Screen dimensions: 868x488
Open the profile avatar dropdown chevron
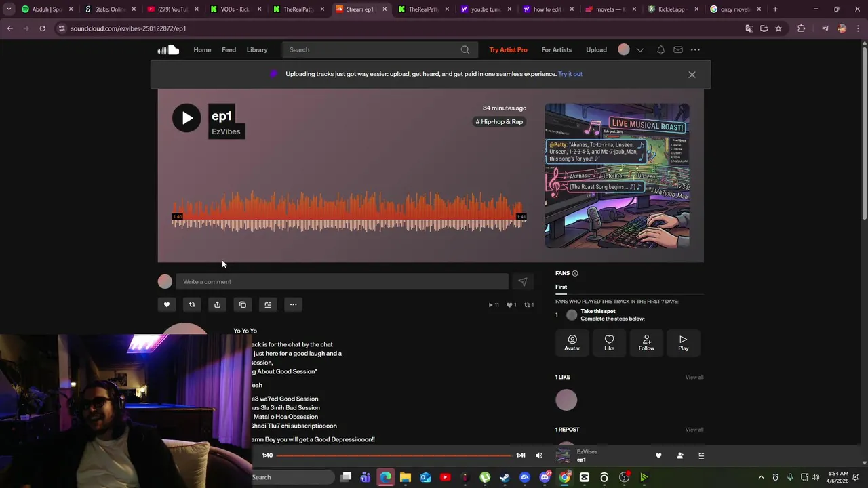(x=639, y=49)
